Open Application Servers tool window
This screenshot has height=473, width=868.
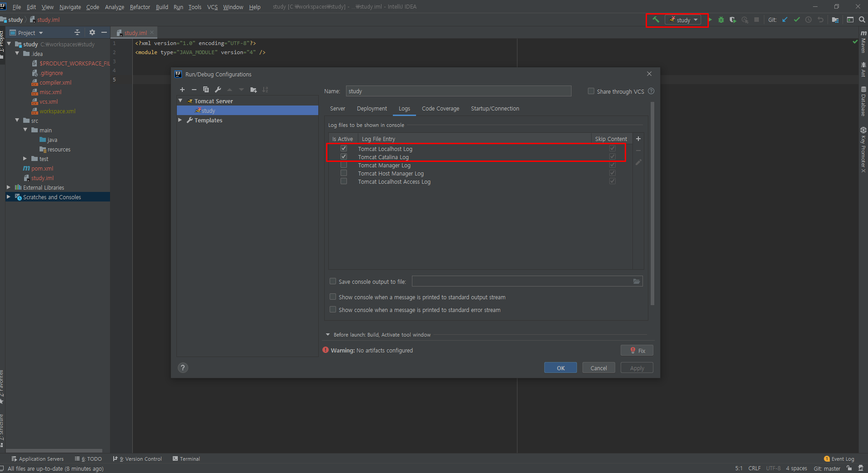coord(38,459)
